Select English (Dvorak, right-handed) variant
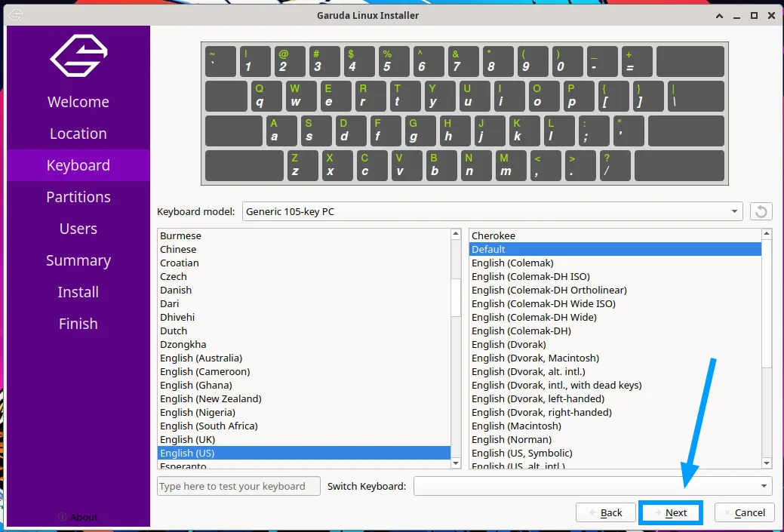Screen dimensions: 784x532 (615, 412)
